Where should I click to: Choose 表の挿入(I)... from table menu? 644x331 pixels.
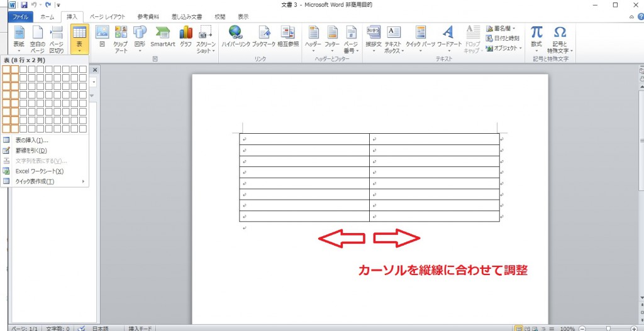pyautogui.click(x=45, y=140)
